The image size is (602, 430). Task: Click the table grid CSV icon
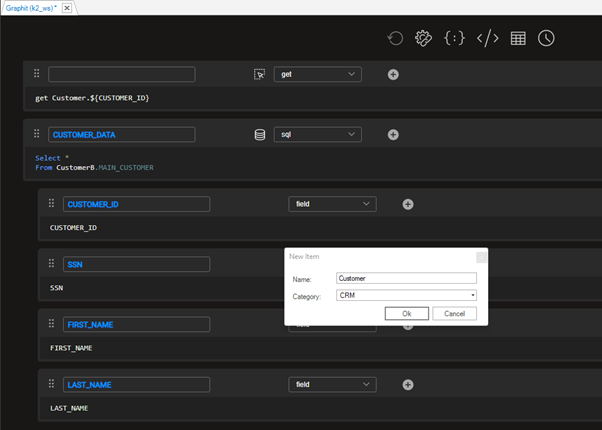(518, 38)
